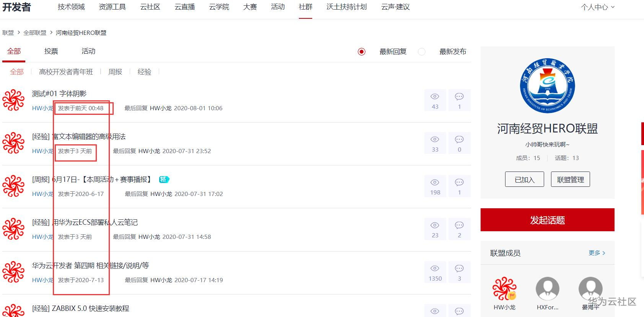Image resolution: width=644 pixels, height=317 pixels.
Task: Click last reply time 2020-08-01 10:06
Action: tap(198, 108)
